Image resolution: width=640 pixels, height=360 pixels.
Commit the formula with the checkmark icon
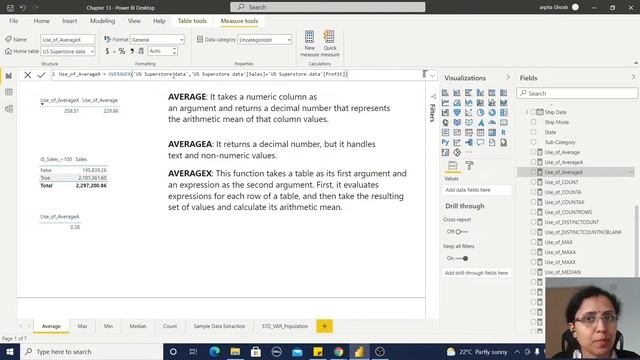[x=41, y=75]
